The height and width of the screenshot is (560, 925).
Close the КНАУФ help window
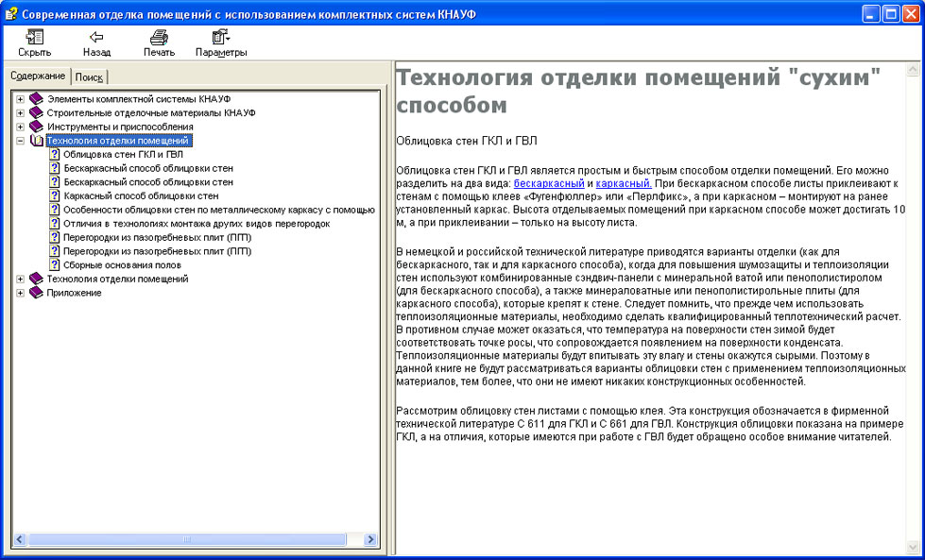(x=910, y=13)
